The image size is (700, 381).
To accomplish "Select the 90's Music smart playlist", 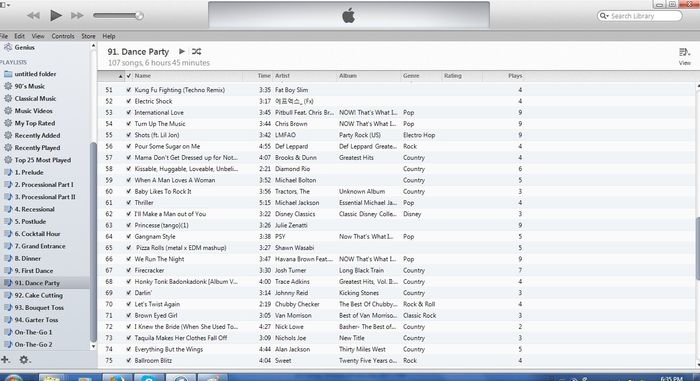I will coord(29,86).
